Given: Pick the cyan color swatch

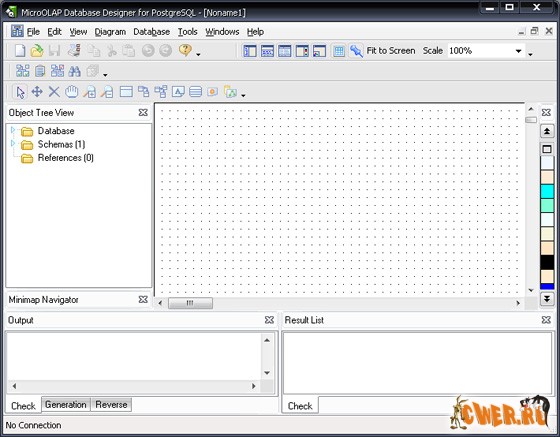Looking at the screenshot, I should 547,191.
